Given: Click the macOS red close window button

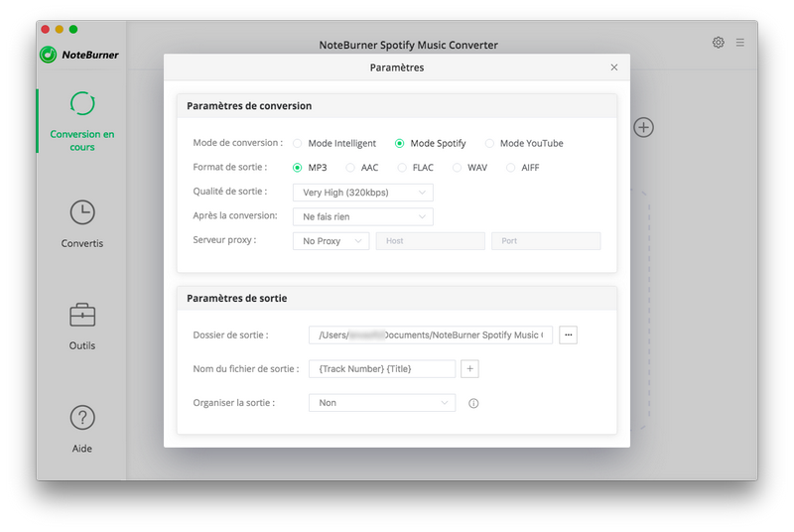Looking at the screenshot, I should (45, 29).
